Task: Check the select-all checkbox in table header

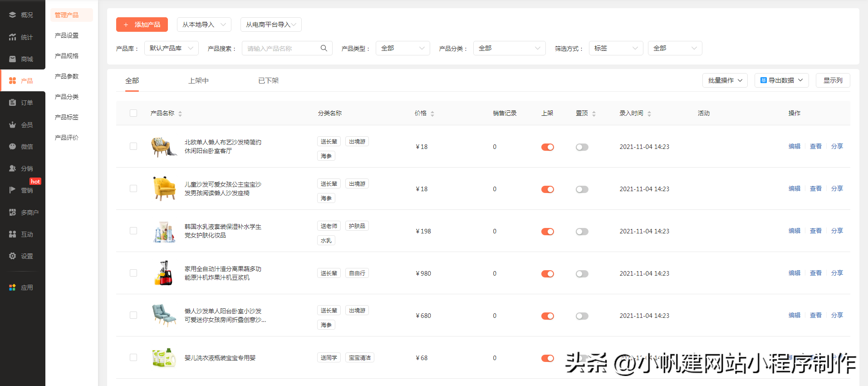Action: [x=133, y=113]
